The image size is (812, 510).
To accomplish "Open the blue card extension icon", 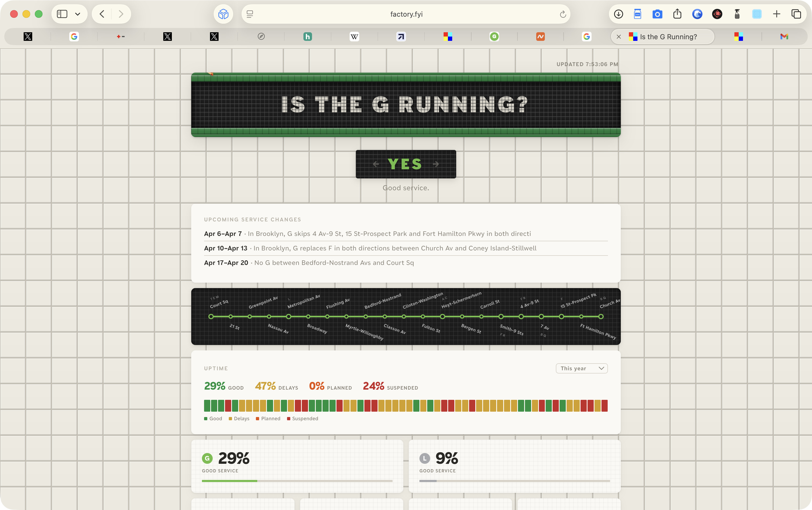I will [x=637, y=14].
